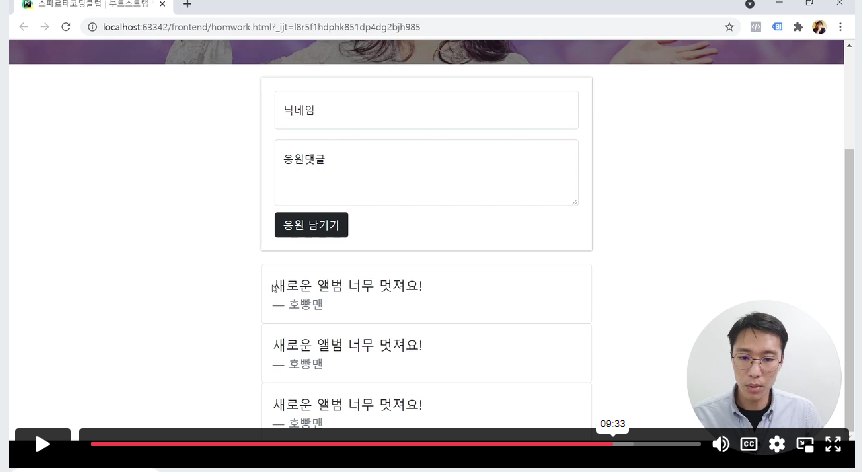Focus the 닉네임 input field
Viewport: 862px width, 472px height.
click(426, 110)
